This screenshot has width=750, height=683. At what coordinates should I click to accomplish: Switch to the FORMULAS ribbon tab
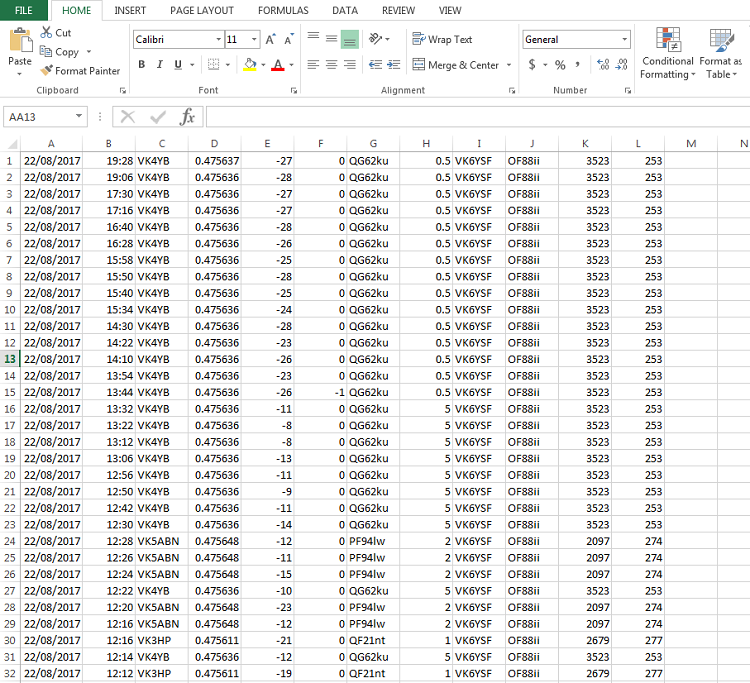coord(283,10)
